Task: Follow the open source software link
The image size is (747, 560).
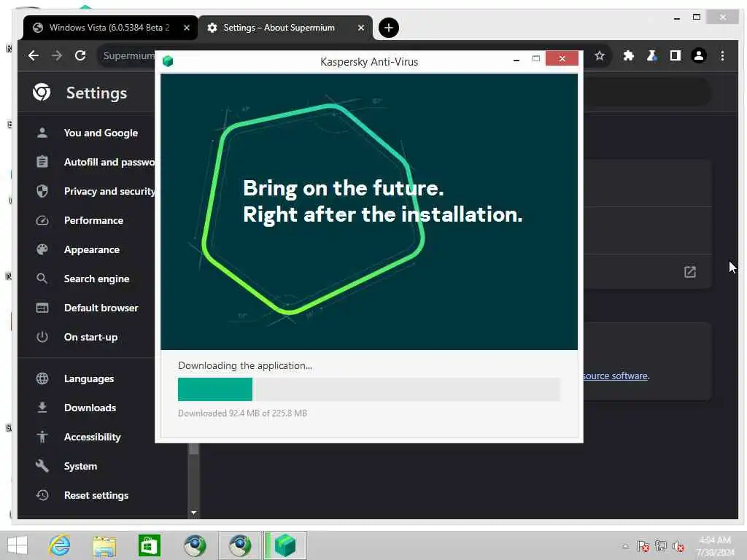Action: [615, 376]
